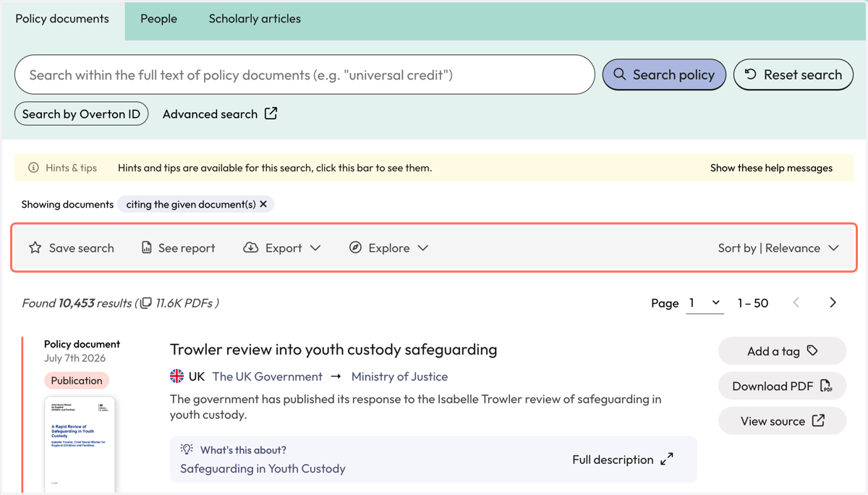Click the previous results page arrow
The image size is (868, 495).
click(x=796, y=302)
